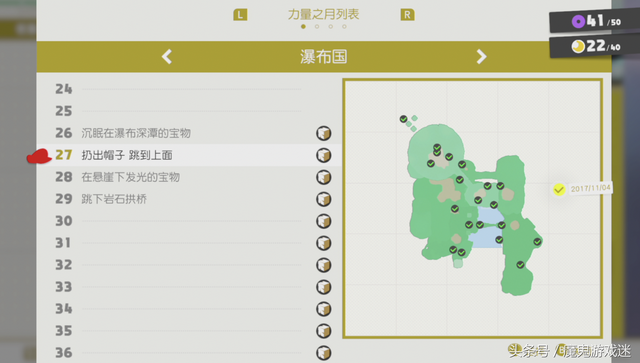
Task: Select moon row 32
Action: click(189, 265)
